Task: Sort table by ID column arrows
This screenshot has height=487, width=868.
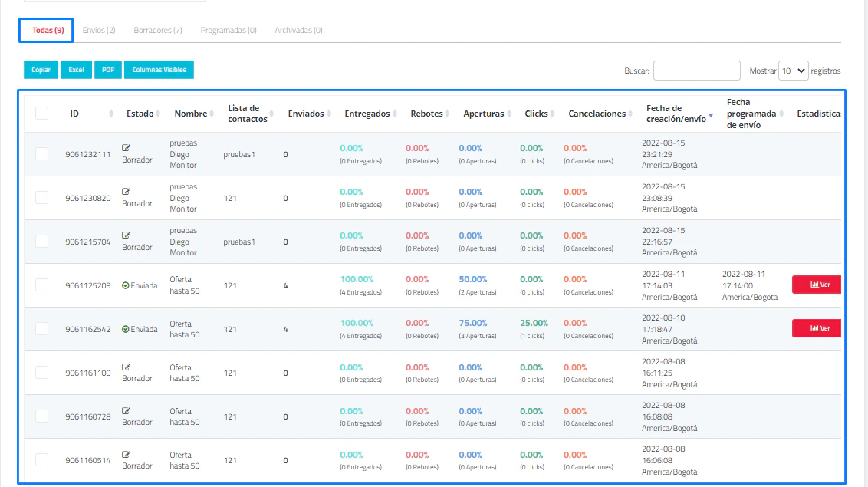Action: tap(110, 114)
